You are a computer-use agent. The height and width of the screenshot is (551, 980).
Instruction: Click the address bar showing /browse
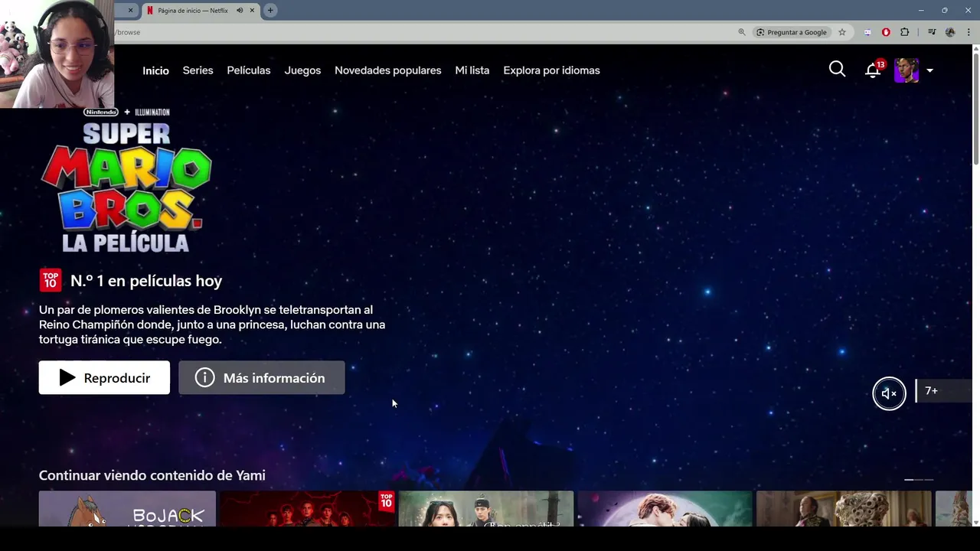(421, 32)
